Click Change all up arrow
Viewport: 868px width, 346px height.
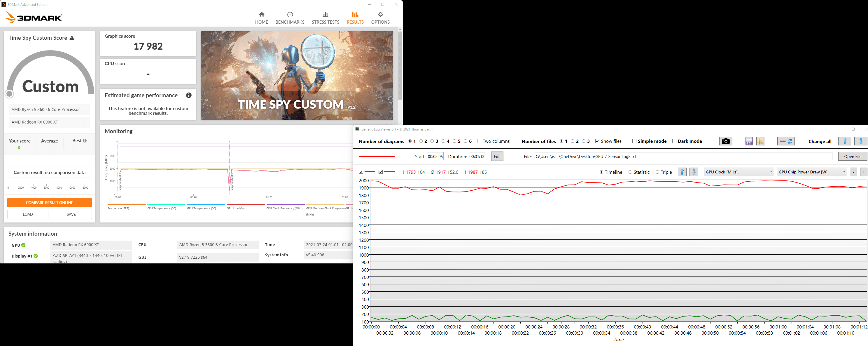pyautogui.click(x=844, y=141)
